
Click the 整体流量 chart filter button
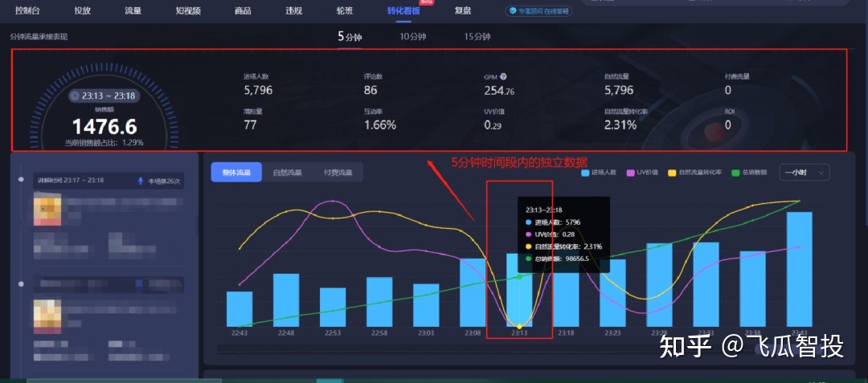click(x=236, y=172)
